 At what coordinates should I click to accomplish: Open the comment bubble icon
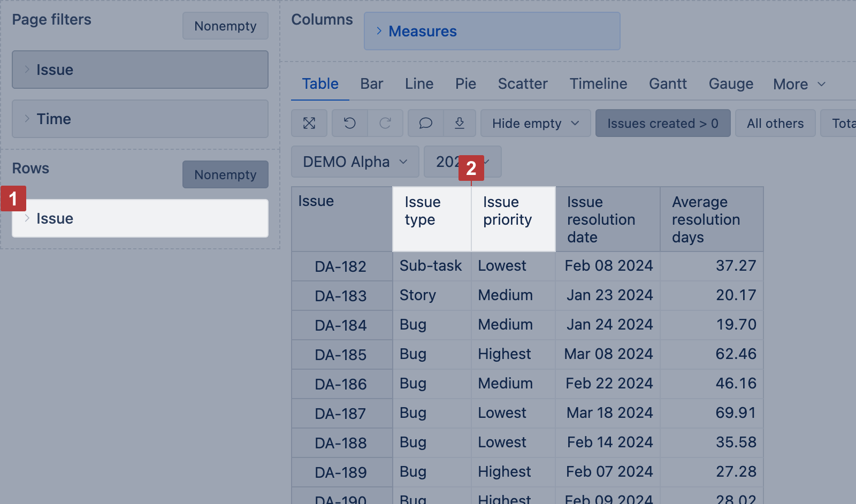pyautogui.click(x=426, y=124)
